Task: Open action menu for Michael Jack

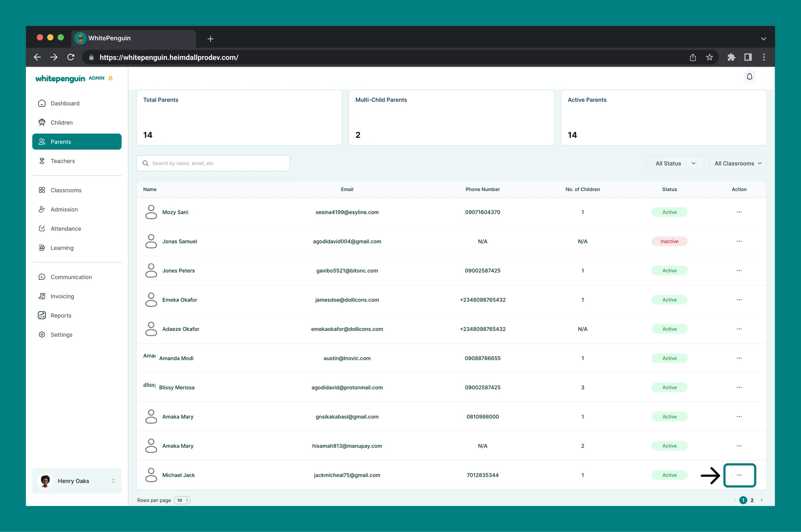Action: 739,475
